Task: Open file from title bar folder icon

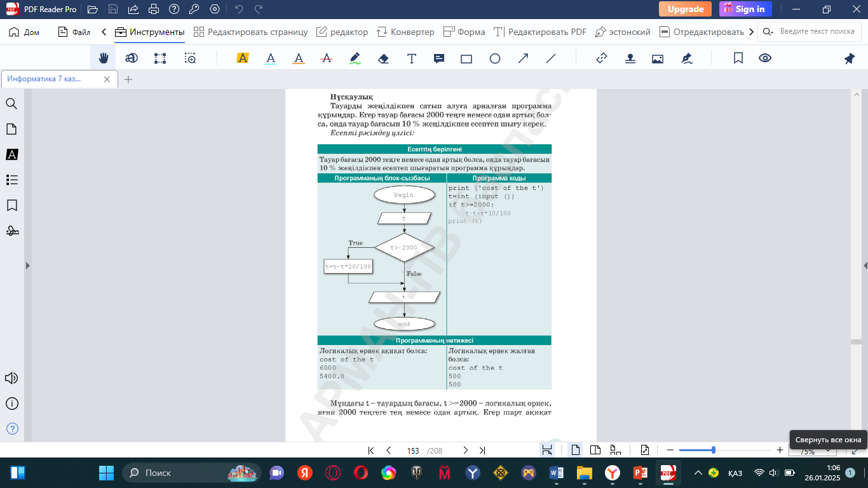Action: 93,9
